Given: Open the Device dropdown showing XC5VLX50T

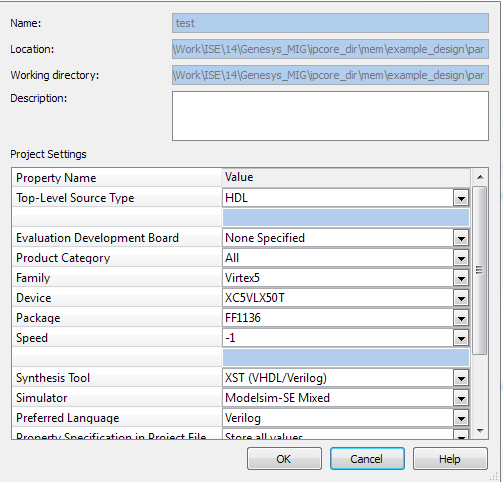Looking at the screenshot, I should (x=461, y=298).
